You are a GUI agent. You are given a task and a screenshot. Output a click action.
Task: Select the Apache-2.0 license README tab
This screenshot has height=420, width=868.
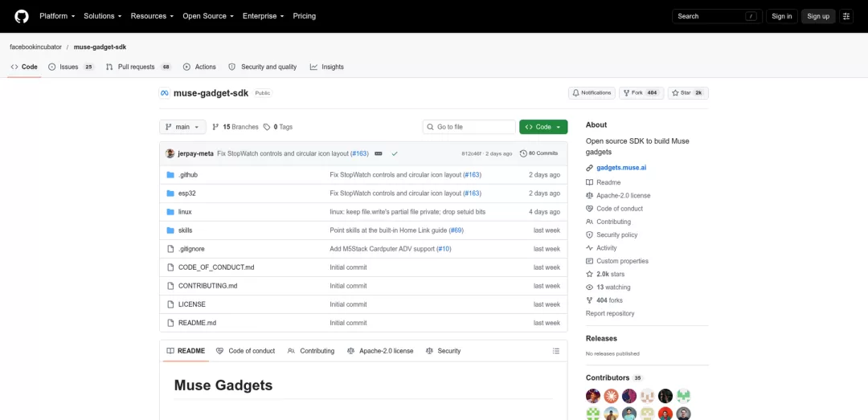(380, 351)
